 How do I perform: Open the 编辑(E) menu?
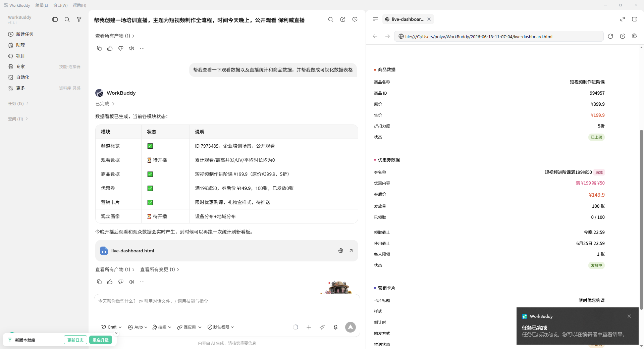[x=42, y=5]
